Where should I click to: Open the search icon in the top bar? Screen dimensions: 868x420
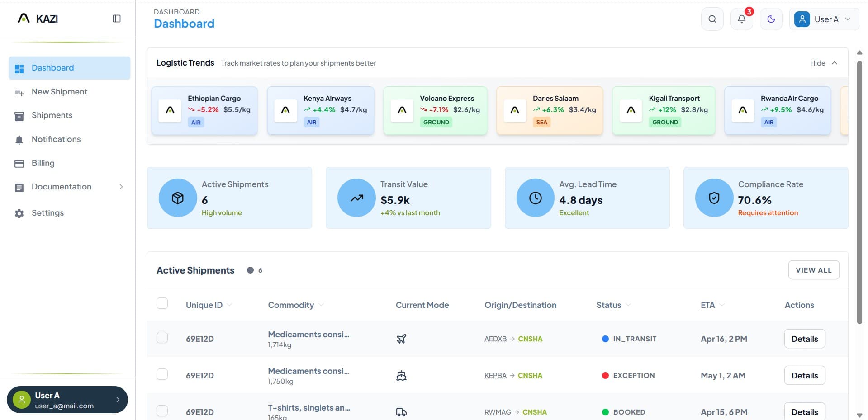click(712, 19)
